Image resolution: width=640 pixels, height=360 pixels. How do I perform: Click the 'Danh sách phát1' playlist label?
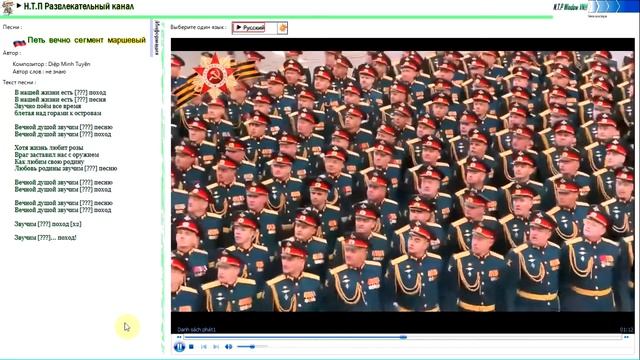(x=196, y=329)
